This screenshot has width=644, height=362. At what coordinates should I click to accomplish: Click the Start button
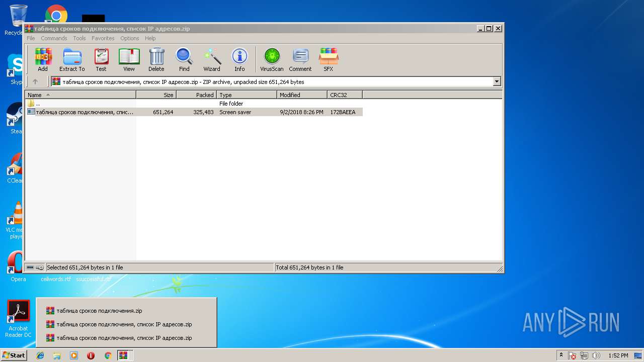(14, 355)
